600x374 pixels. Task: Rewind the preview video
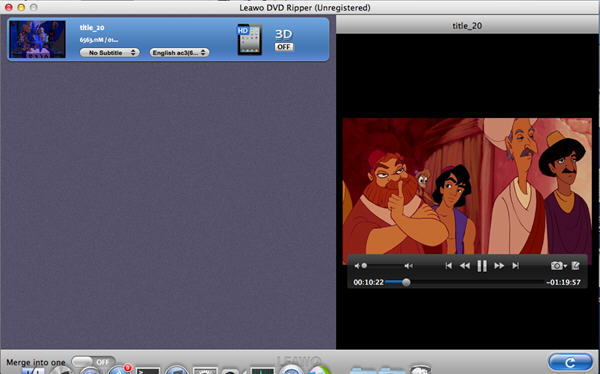tap(465, 266)
